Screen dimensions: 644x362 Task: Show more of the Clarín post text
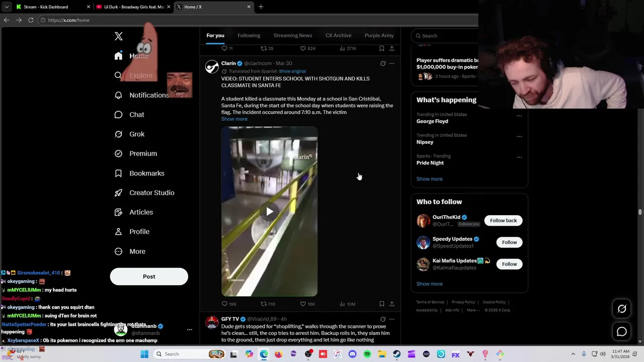[234, 119]
